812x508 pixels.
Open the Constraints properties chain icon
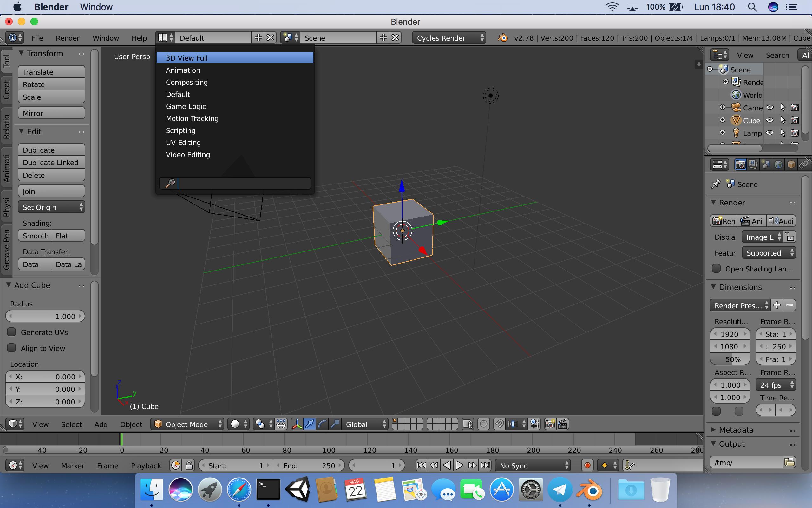804,164
